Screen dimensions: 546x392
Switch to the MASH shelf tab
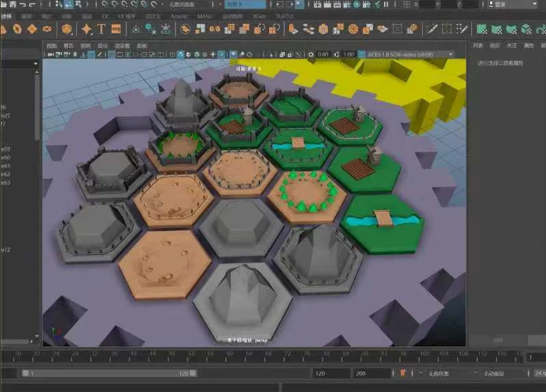pyautogui.click(x=205, y=17)
